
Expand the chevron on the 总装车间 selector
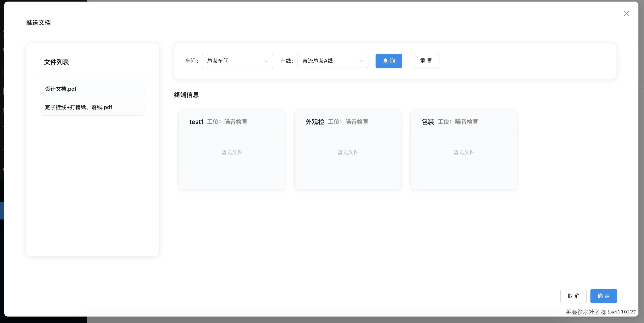[266, 61]
